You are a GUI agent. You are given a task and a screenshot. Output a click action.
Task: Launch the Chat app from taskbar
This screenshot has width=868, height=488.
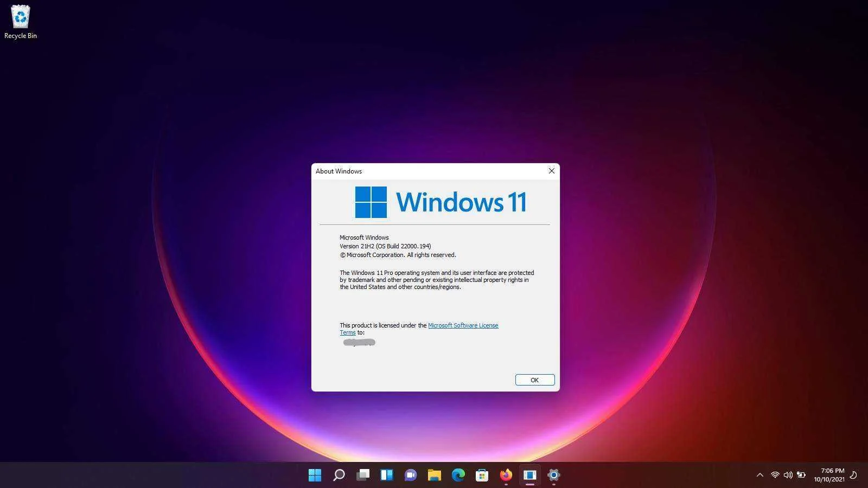pos(410,475)
